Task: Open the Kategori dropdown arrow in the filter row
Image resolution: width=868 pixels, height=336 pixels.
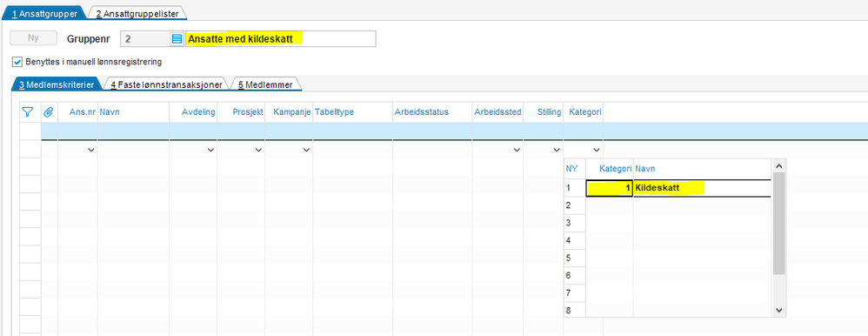Action: pyautogui.click(x=596, y=151)
